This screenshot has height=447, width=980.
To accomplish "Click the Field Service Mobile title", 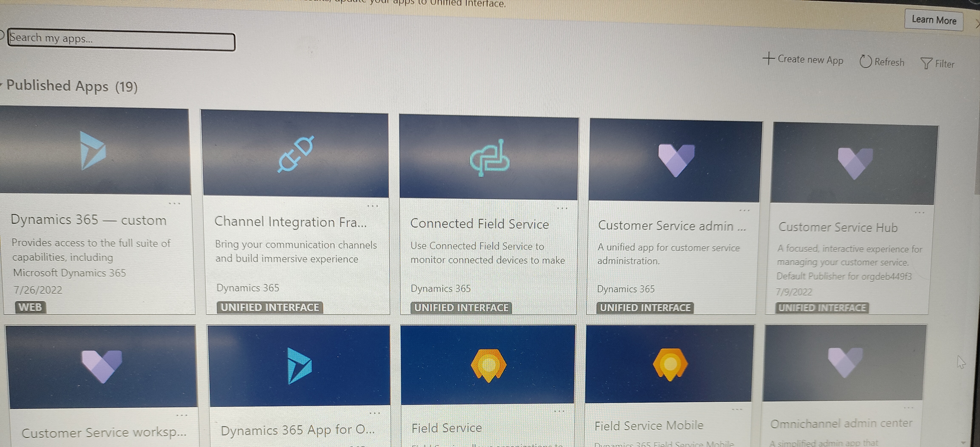I will [x=649, y=425].
